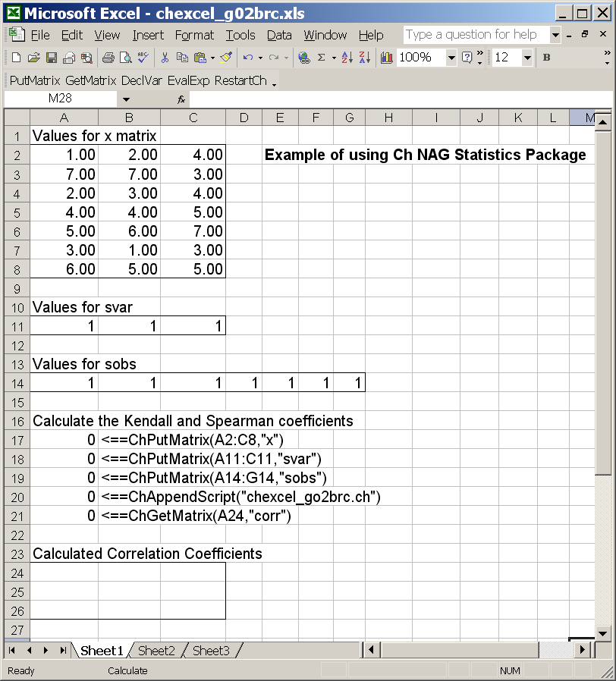Open the Chart Wizard
616x681 pixels.
tap(387, 56)
